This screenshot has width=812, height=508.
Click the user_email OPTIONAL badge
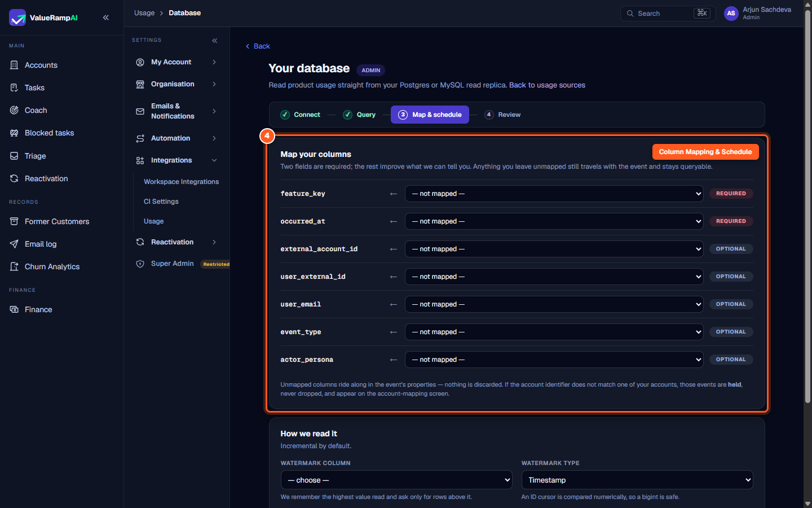[x=731, y=304]
